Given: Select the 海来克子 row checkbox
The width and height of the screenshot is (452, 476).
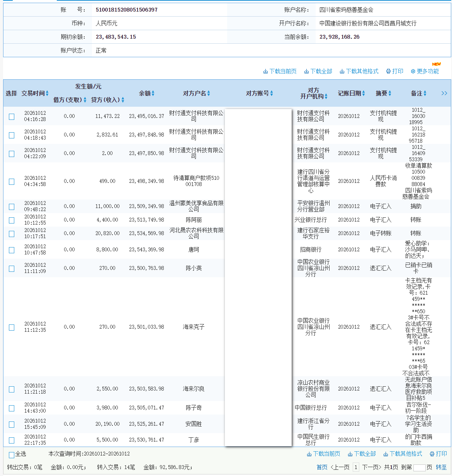Looking at the screenshot, I should coord(12,327).
